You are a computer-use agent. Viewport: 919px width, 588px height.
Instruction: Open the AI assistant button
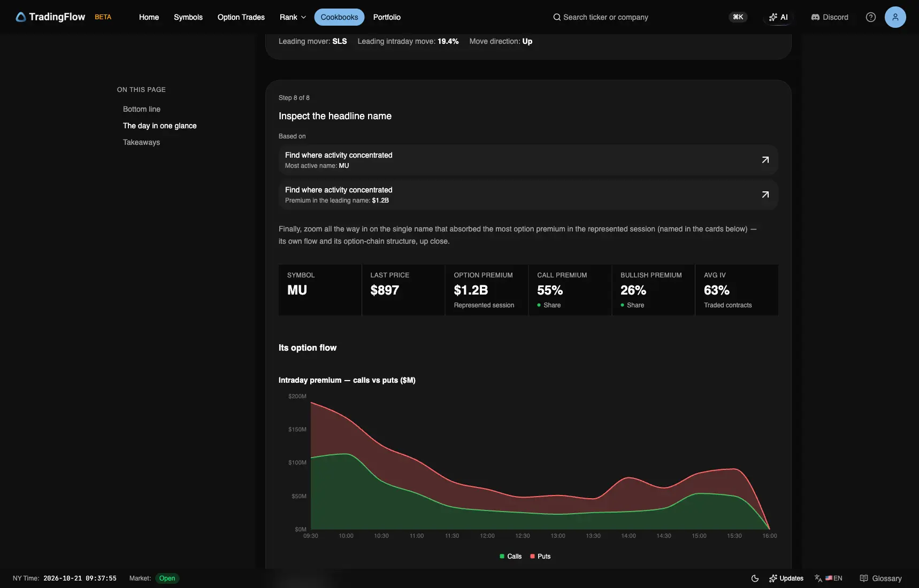[x=778, y=17]
